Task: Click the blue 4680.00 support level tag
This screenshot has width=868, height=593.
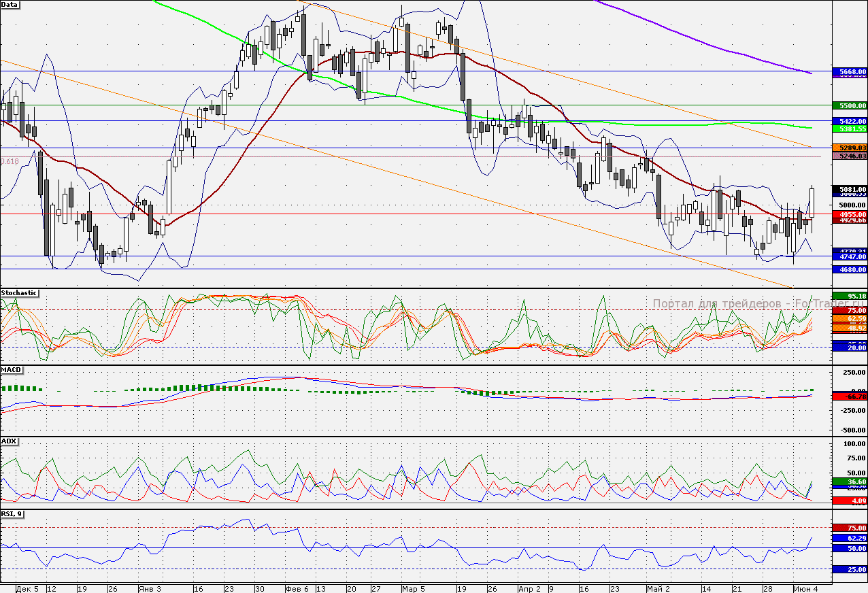Action: [x=849, y=269]
